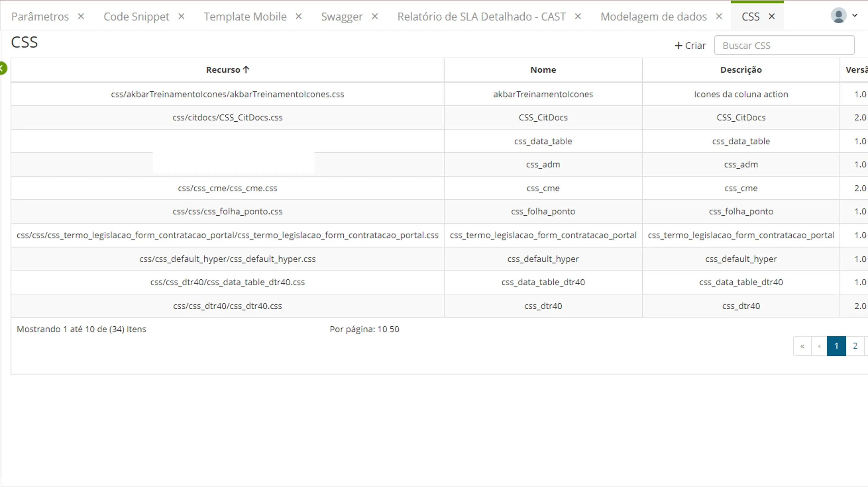The height and width of the screenshot is (487, 868).
Task: Click css_cme in Nome column
Action: [543, 188]
